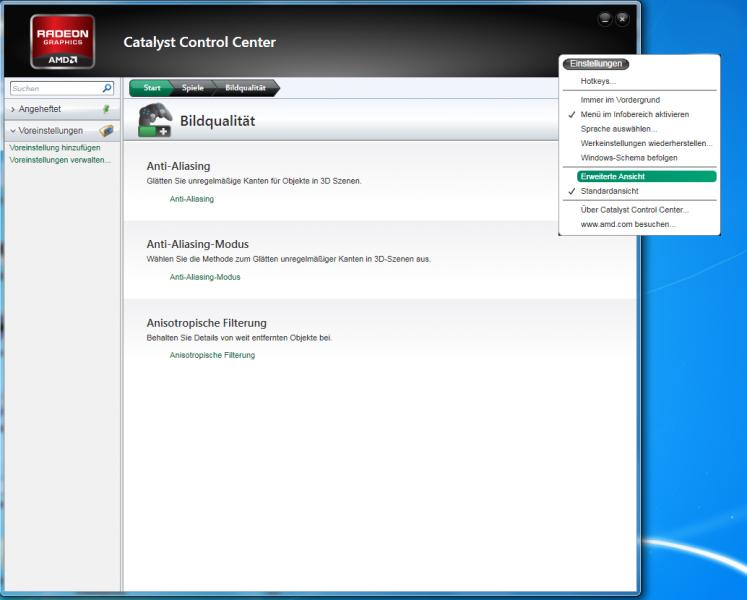The width and height of the screenshot is (747, 600).
Task: Minimize the Catalyst Control Center window
Action: [604, 20]
